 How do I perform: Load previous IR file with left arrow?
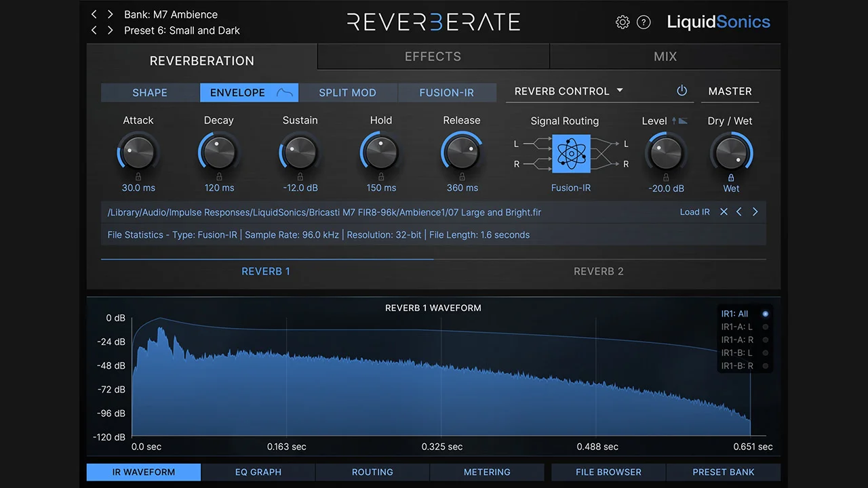739,212
